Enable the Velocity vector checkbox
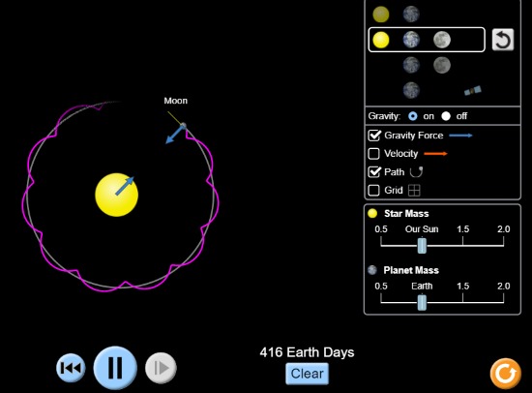The image size is (532, 393). (x=374, y=154)
